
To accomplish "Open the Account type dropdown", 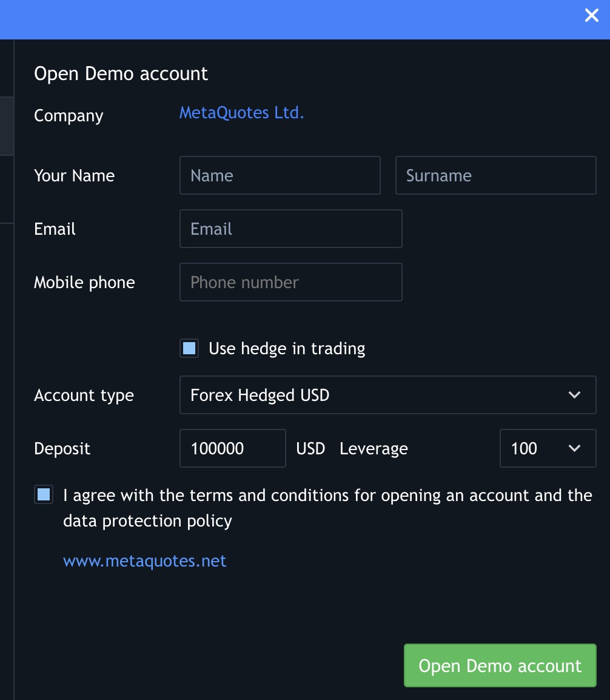I will pos(388,395).
